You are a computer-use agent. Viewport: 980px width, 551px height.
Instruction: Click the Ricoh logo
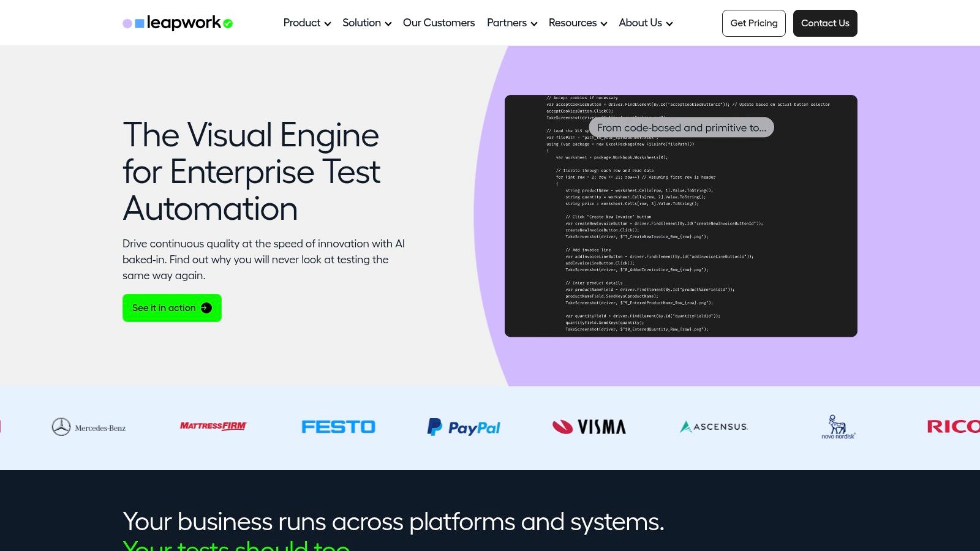pos(953,427)
